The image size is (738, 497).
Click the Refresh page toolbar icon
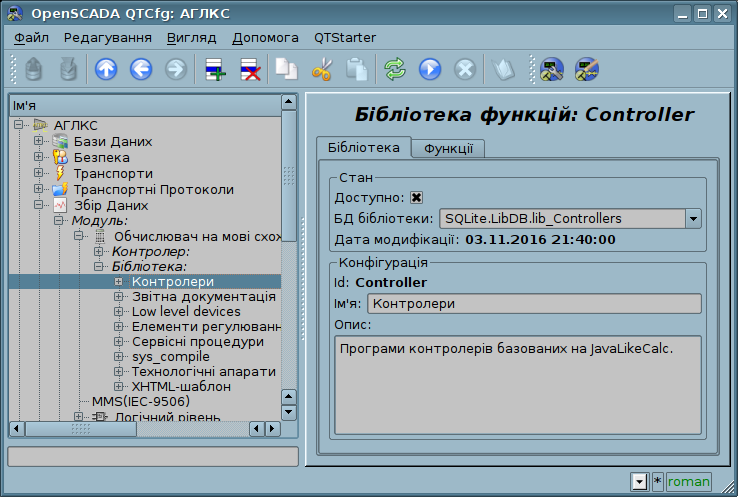[395, 69]
